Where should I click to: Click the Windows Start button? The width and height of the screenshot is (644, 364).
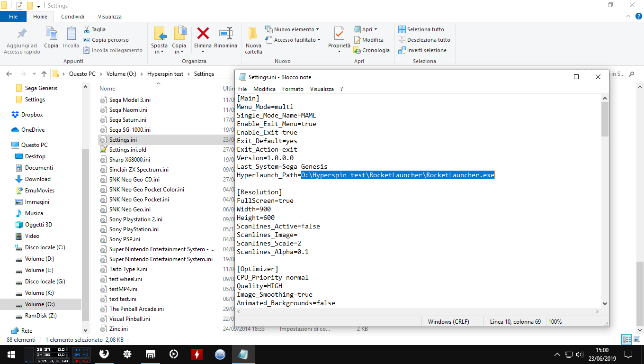pos(11,354)
